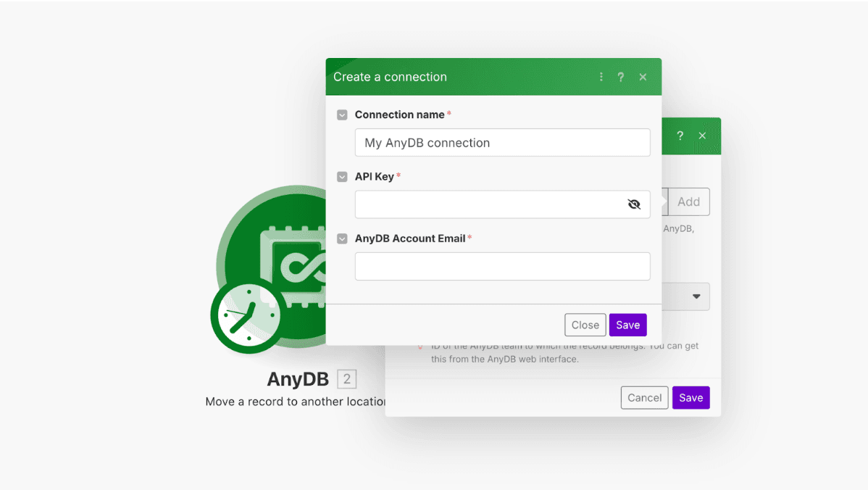Reveal the API Key with the eye toggle
The image size is (868, 490).
(x=634, y=204)
